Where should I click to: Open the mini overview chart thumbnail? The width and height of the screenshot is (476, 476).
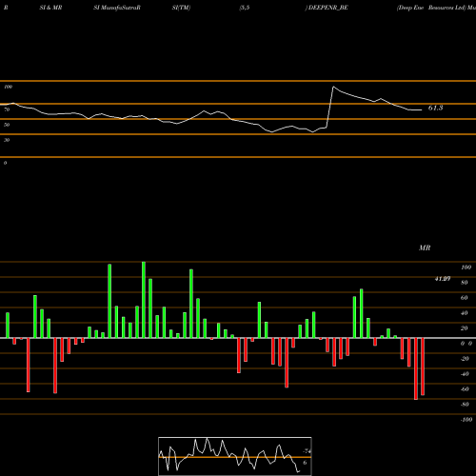(x=235, y=456)
